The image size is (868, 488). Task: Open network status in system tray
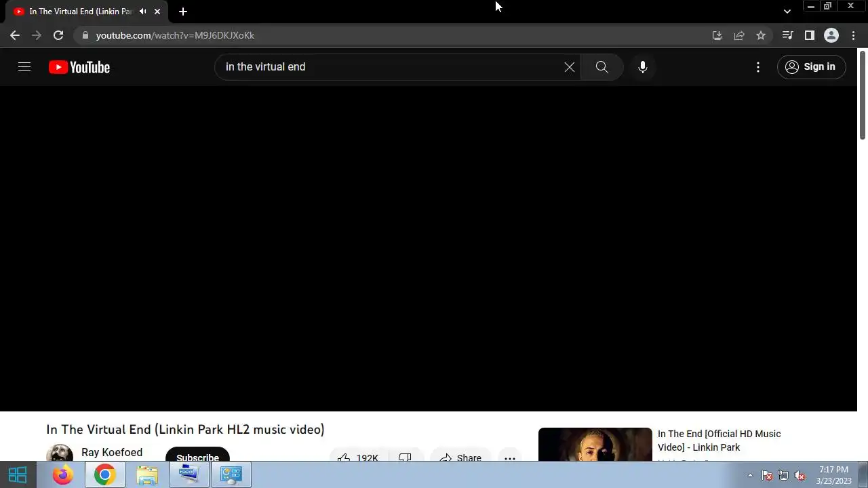[x=783, y=475]
